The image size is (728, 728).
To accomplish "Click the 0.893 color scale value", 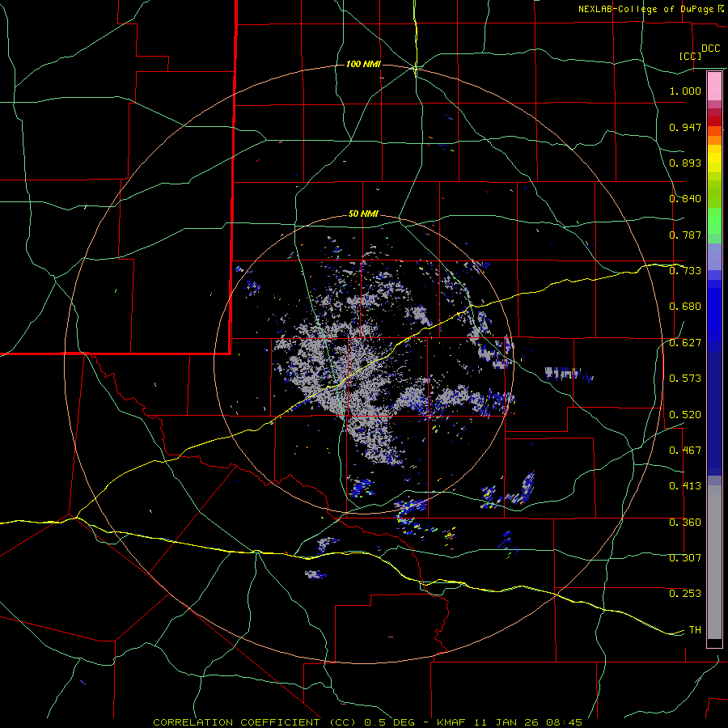I will tap(685, 163).
